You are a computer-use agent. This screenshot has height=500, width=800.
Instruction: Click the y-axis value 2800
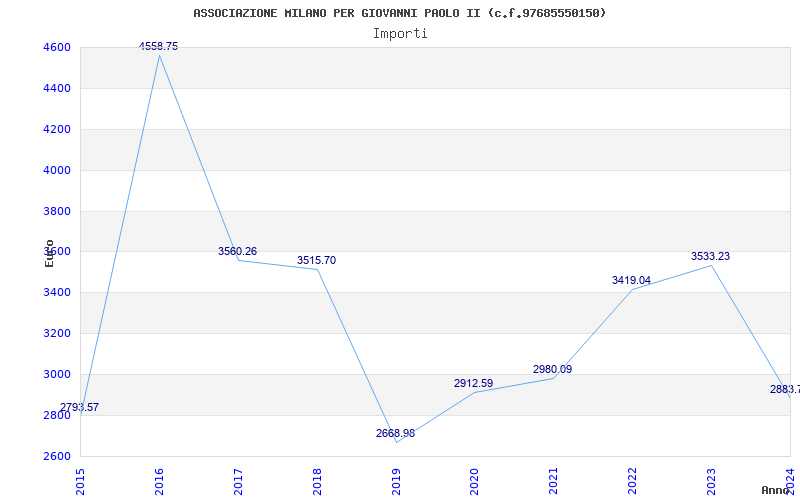pyautogui.click(x=56, y=415)
